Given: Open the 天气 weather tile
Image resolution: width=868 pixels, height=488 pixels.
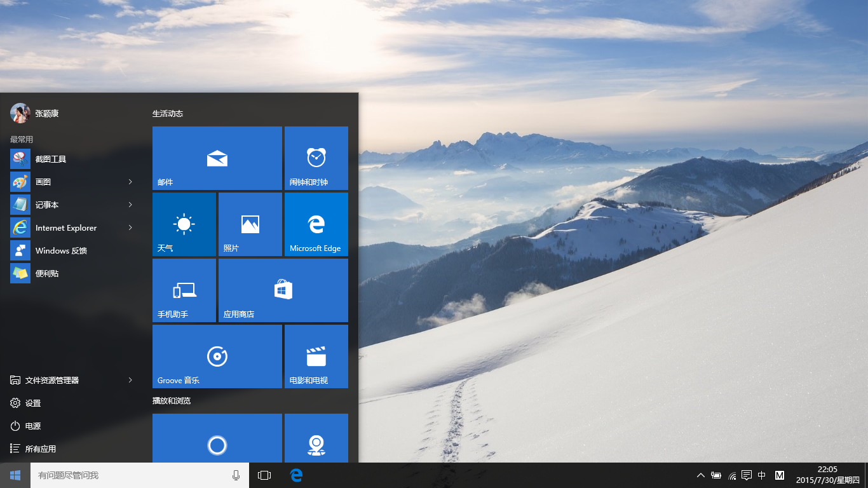Looking at the screenshot, I should tap(184, 224).
